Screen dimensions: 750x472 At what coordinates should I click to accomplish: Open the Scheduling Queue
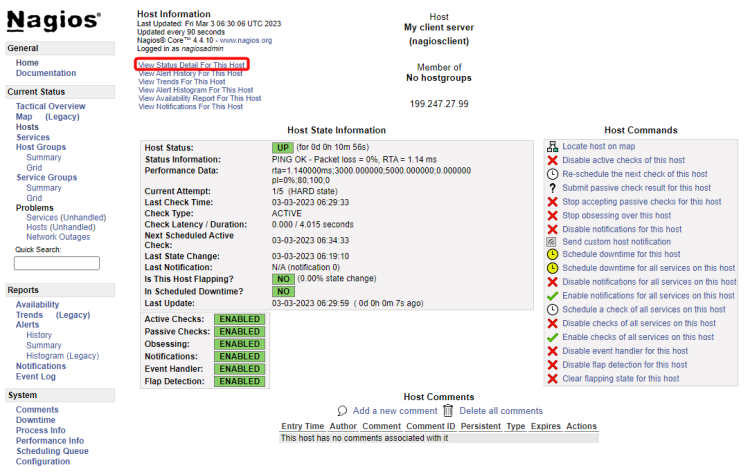coord(52,451)
